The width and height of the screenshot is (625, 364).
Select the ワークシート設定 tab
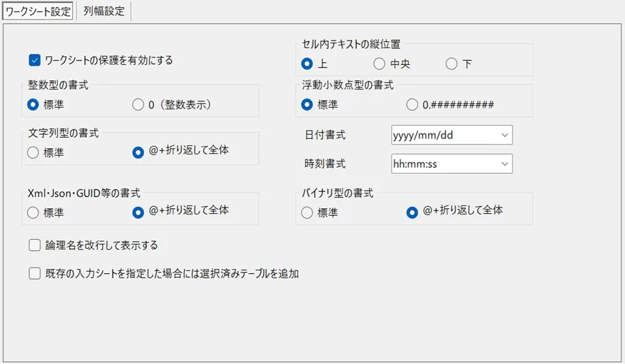point(38,11)
